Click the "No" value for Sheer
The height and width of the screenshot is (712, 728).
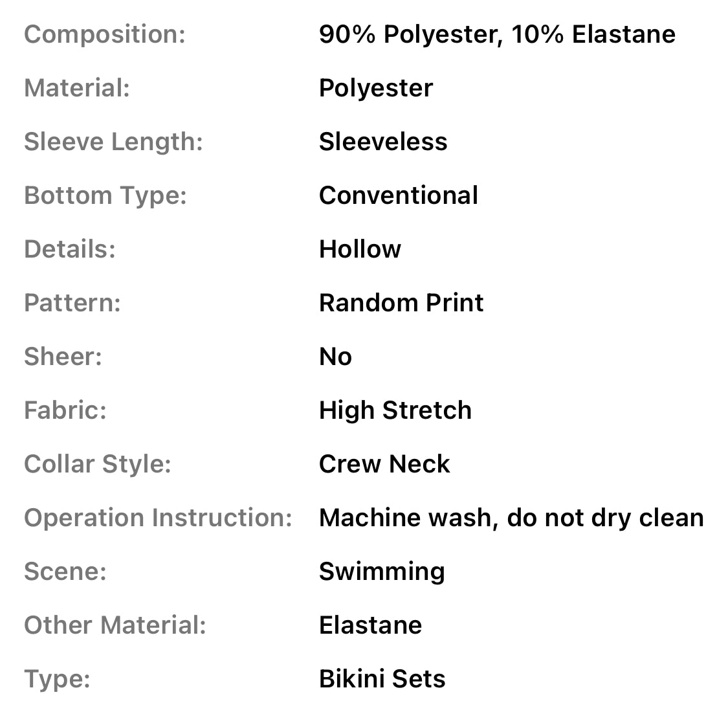coord(335,357)
